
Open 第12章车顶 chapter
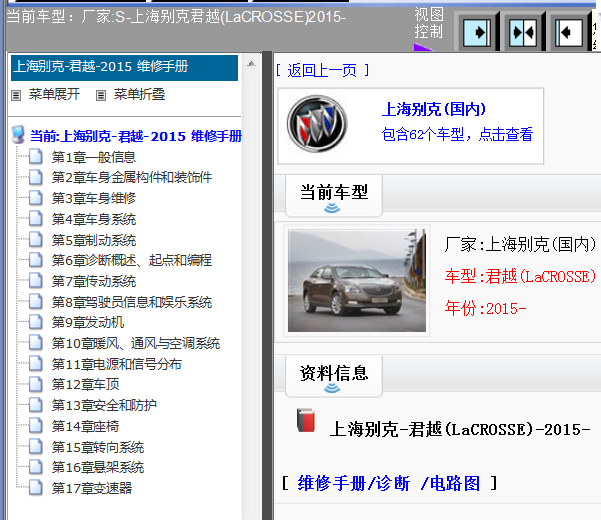tap(85, 384)
